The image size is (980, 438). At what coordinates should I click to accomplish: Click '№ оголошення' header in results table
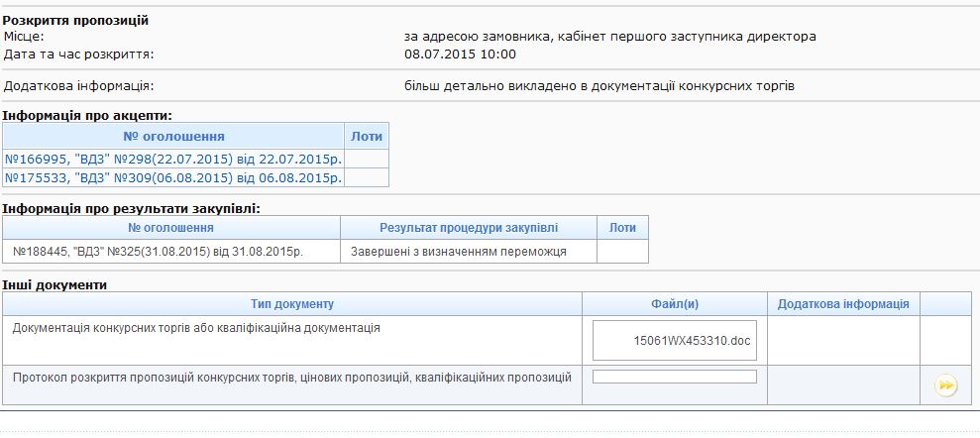170,228
